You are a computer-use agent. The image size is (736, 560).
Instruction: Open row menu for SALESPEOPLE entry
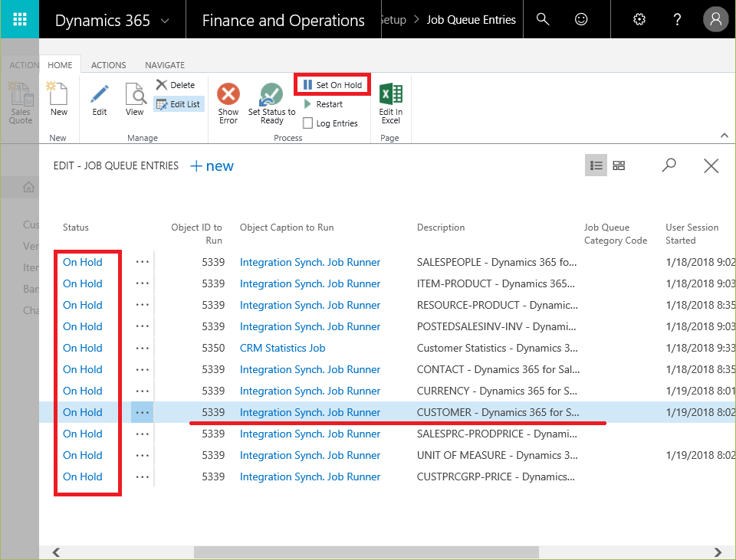[x=143, y=262]
